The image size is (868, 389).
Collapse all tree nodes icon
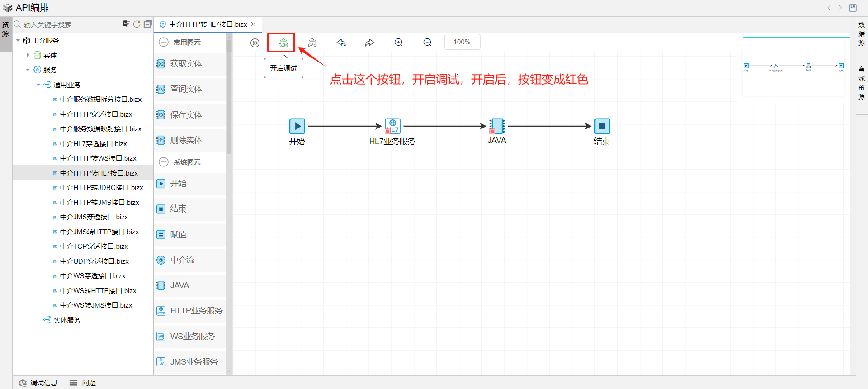[x=147, y=24]
